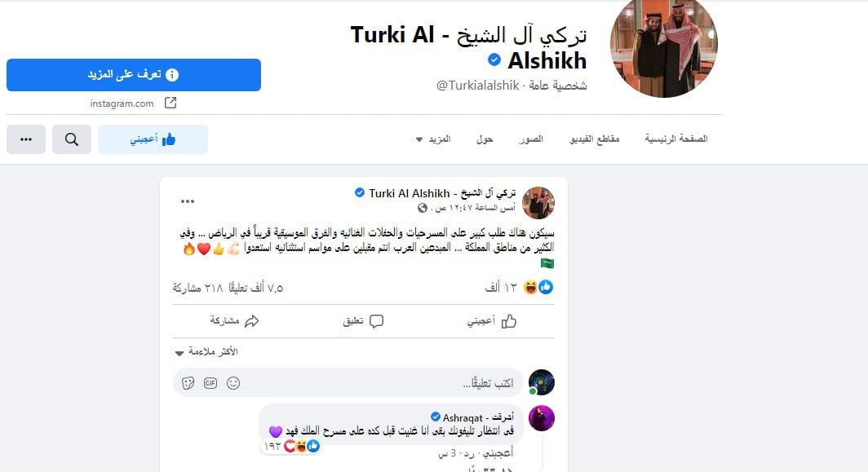
Task: Open the page search magnifier icon
Action: [72, 139]
